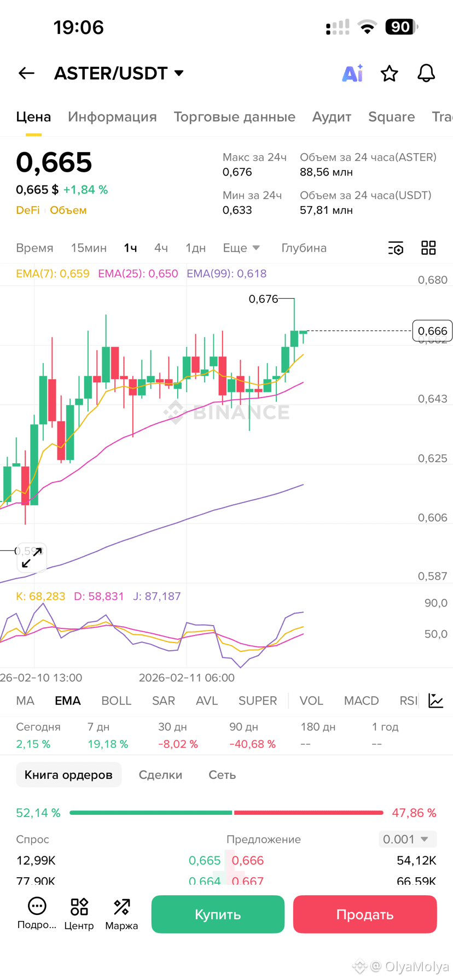Tap the green Купить button
Image resolution: width=453 pixels, height=980 pixels.
click(218, 914)
